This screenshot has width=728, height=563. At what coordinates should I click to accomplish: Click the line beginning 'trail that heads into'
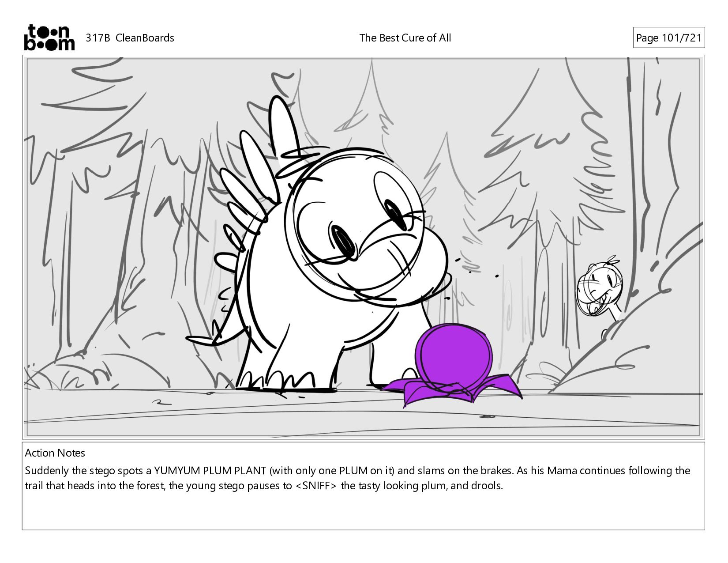[x=264, y=486]
